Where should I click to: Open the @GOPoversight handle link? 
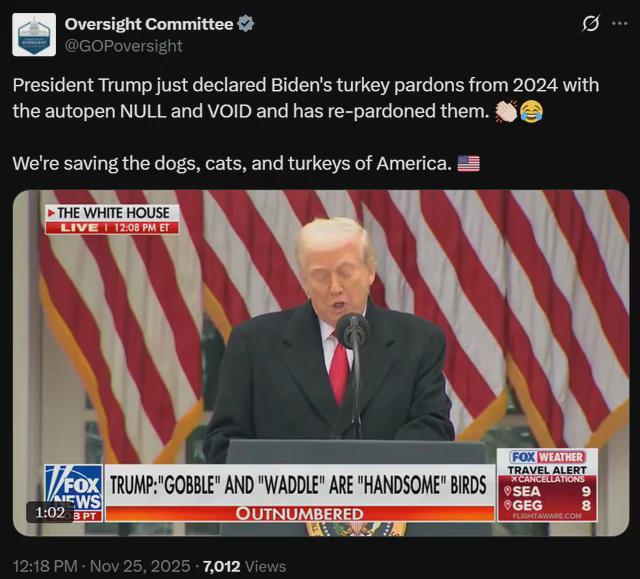[x=124, y=46]
